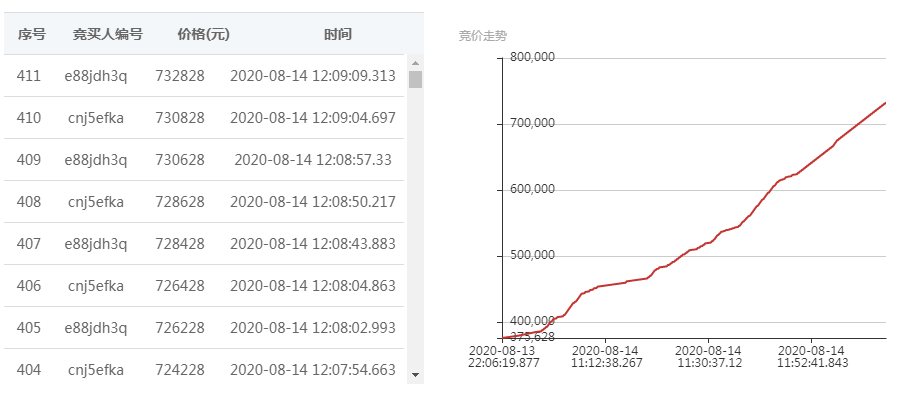Click the 时间 column header
Screen dimensions: 910x406
pyautogui.click(x=338, y=35)
